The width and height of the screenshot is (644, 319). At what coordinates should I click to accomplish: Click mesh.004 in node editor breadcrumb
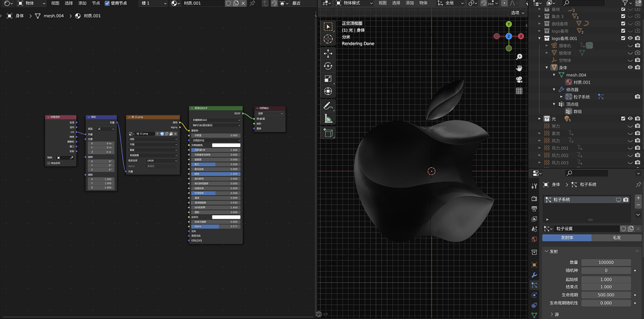[x=53, y=16]
